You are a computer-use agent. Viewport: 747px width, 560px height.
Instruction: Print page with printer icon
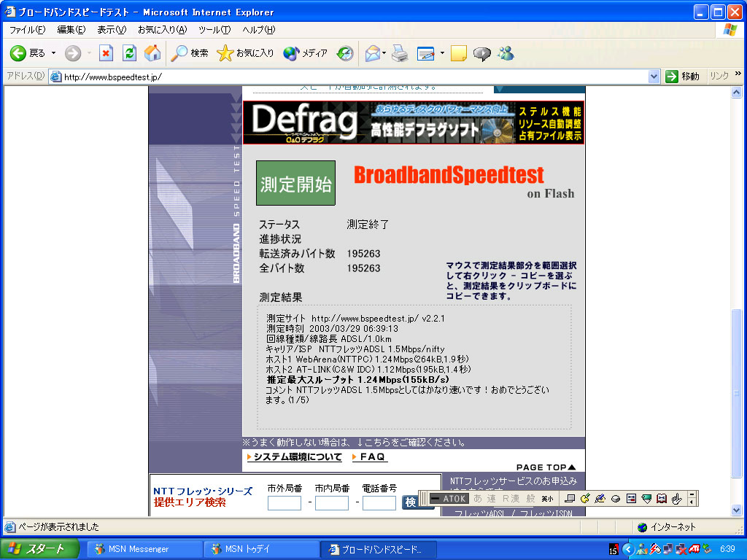(400, 52)
